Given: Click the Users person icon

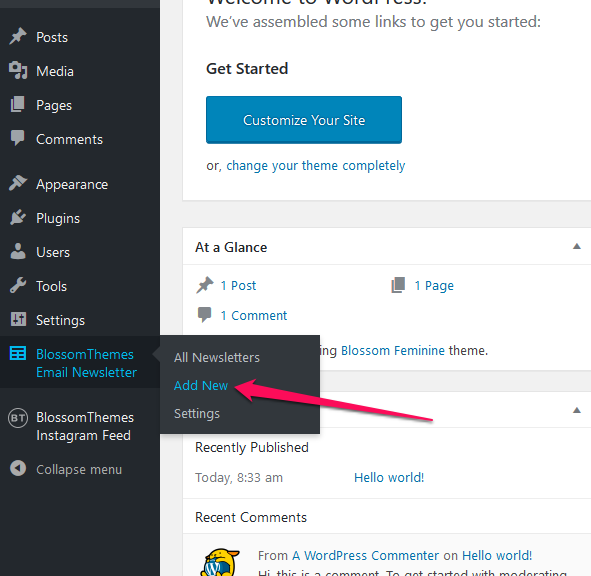Looking at the screenshot, I should (18, 251).
